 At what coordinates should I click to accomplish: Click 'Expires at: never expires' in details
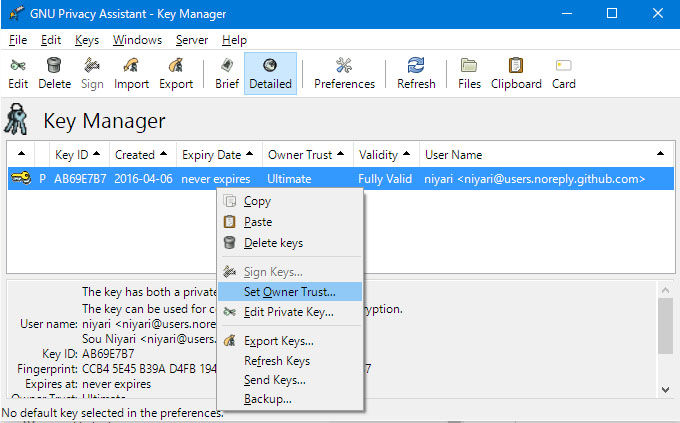point(88,384)
